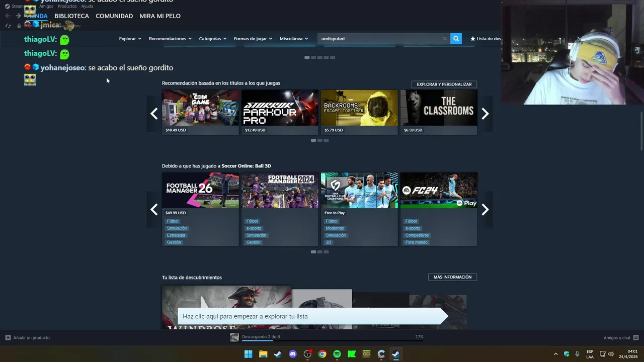
Task: Show next recommendations based on played titles
Action: [485, 114]
